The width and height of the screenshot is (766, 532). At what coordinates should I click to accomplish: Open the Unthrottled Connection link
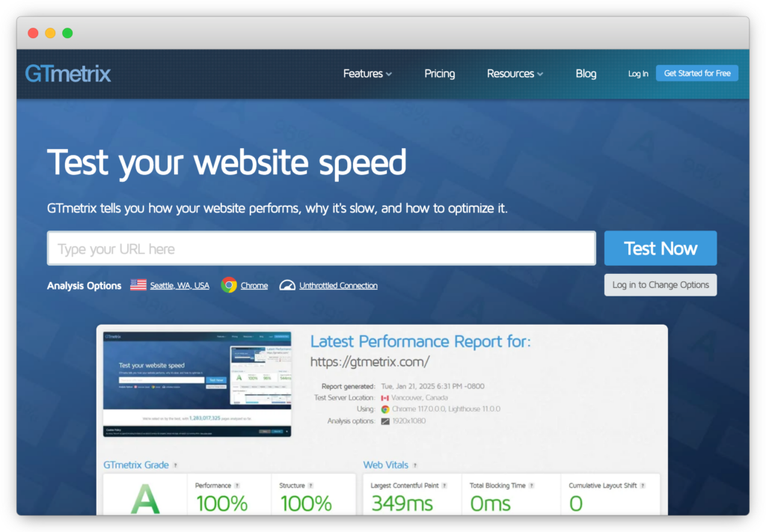pyautogui.click(x=338, y=285)
